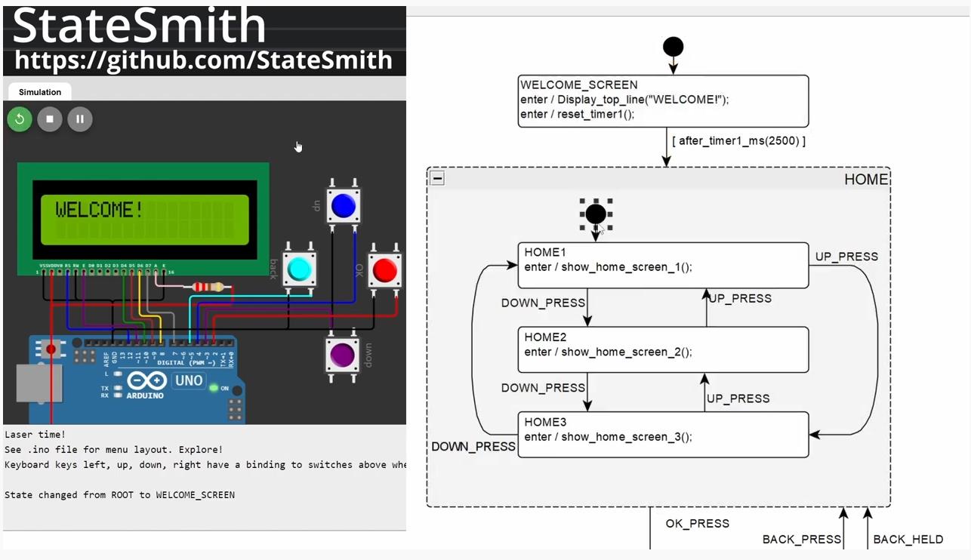Stop the simulation

(x=50, y=119)
